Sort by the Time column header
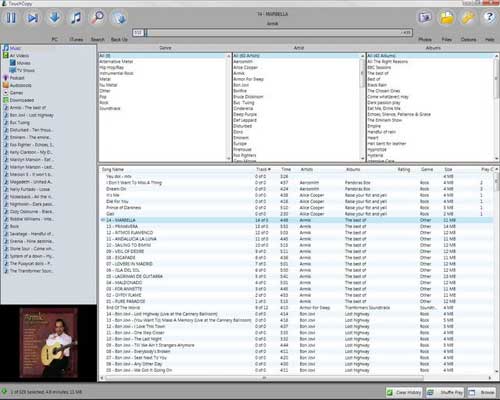 point(286,169)
